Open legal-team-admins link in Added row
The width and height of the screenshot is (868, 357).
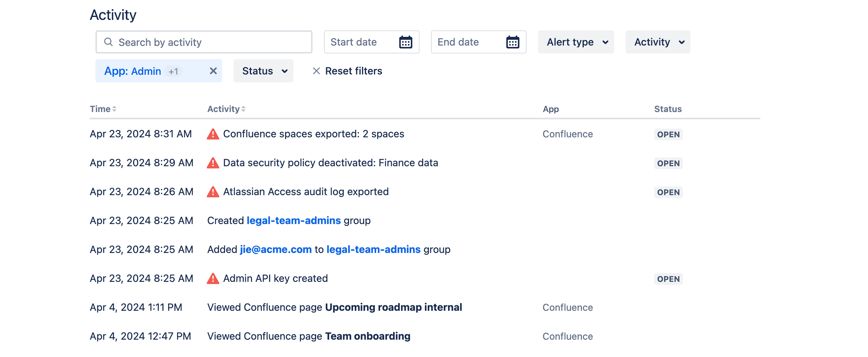coord(373,250)
